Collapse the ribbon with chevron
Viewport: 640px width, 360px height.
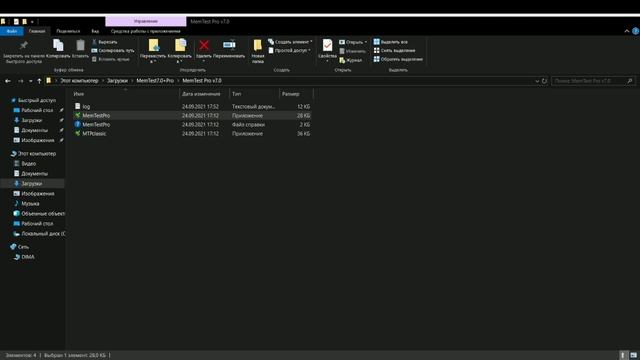[x=627, y=31]
